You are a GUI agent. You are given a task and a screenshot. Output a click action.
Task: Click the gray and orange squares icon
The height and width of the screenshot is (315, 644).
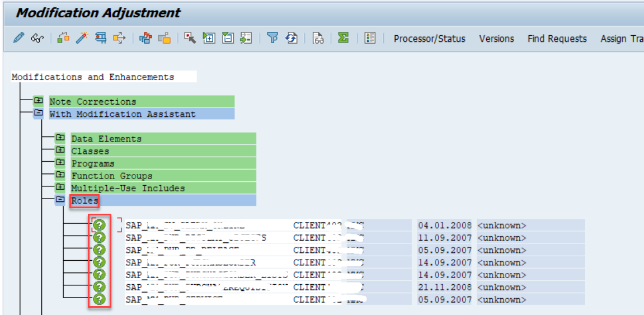point(164,38)
